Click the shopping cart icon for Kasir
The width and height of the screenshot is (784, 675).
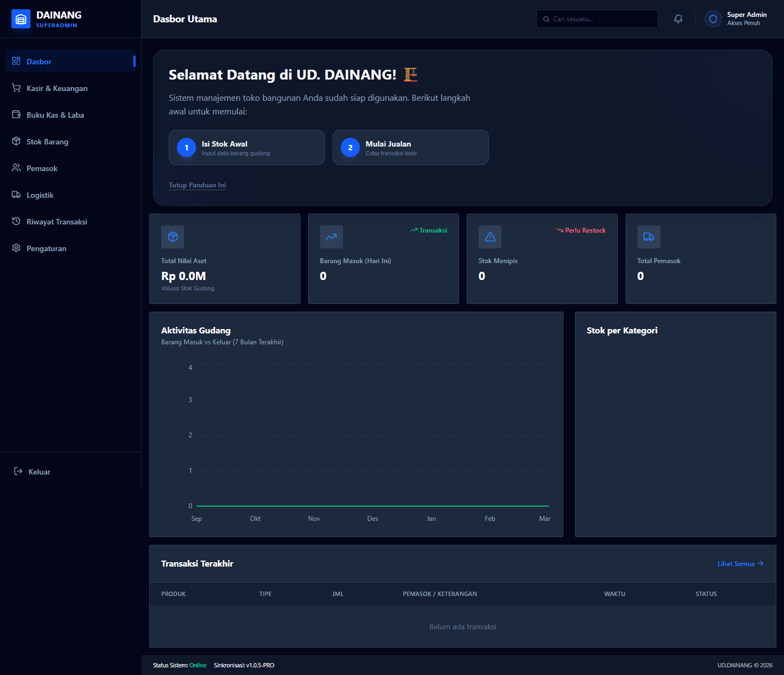(x=16, y=88)
